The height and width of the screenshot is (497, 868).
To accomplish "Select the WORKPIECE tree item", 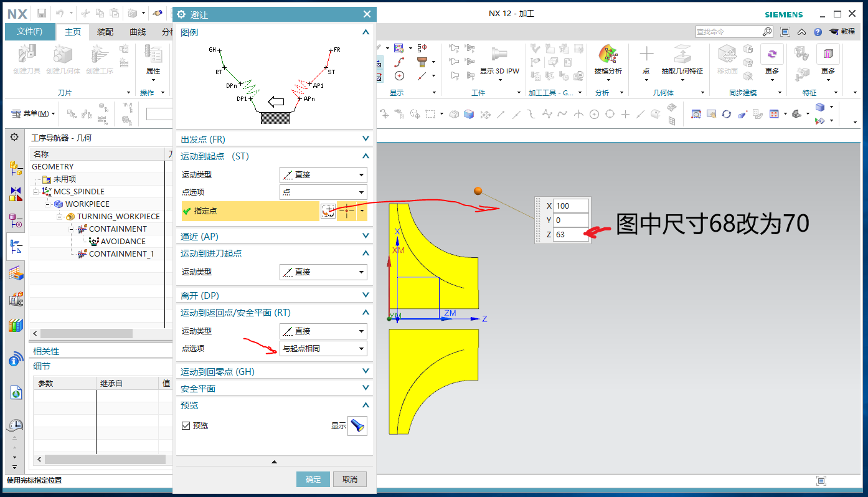I will [x=87, y=204].
